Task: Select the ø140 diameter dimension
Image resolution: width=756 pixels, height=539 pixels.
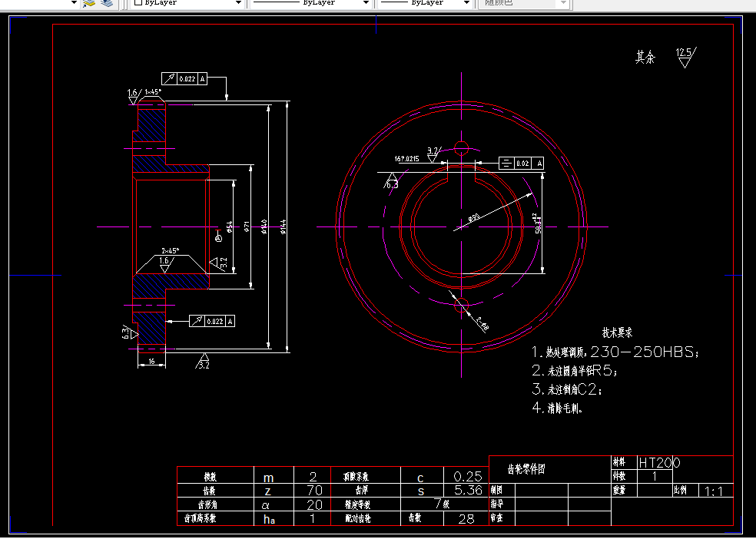Action: pos(264,227)
